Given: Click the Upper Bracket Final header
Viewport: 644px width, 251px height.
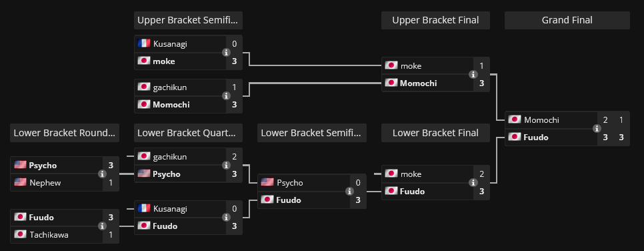Looking at the screenshot, I should (x=435, y=20).
